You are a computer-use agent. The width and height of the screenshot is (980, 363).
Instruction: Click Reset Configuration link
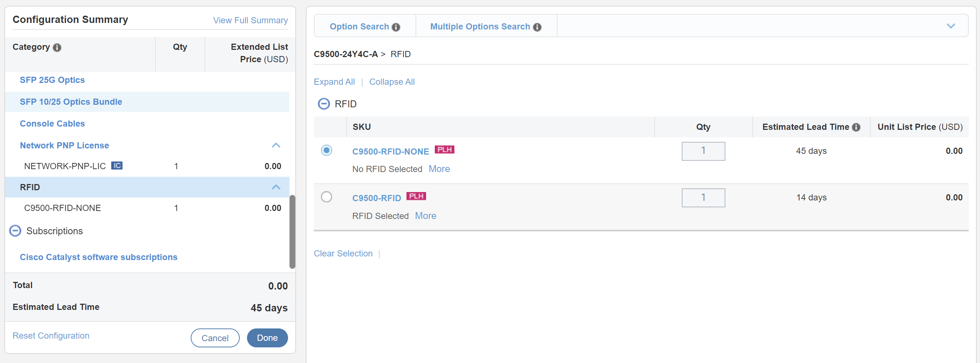(x=51, y=336)
